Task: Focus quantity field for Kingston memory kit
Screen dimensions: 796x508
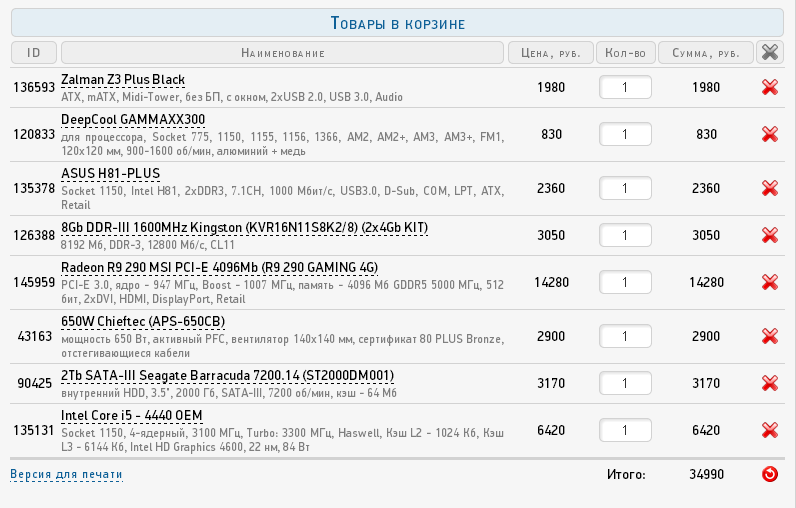Action: (x=625, y=235)
